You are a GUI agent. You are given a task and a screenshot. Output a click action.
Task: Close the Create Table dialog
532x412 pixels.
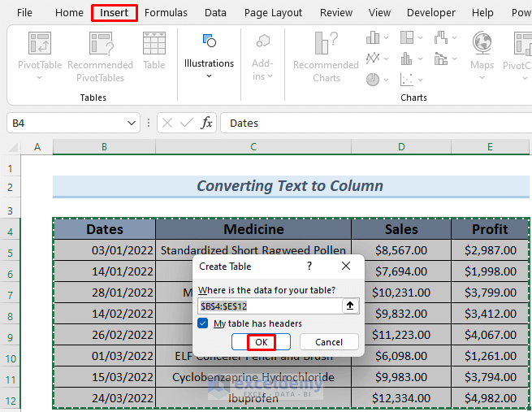click(346, 266)
